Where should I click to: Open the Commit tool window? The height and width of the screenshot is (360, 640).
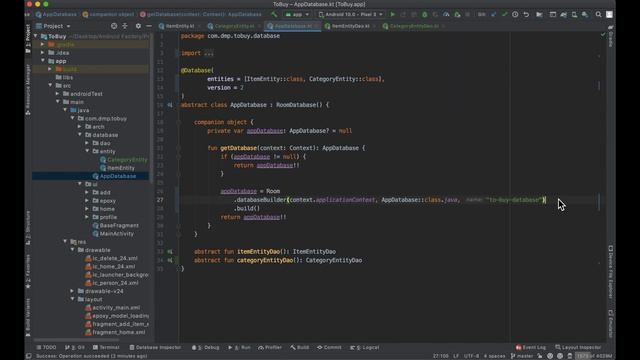click(x=329, y=347)
